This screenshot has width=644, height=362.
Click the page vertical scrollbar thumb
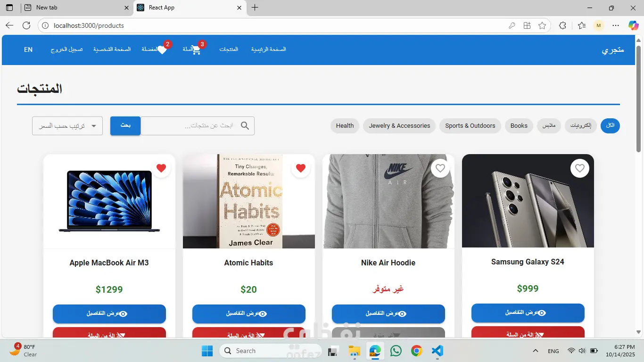[x=639, y=99]
